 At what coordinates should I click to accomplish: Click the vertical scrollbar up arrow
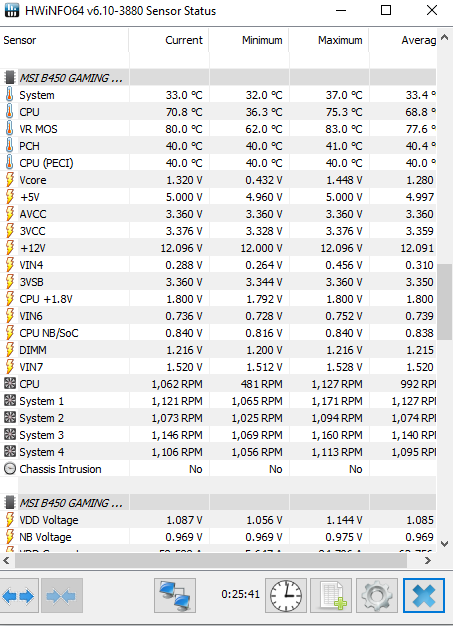(x=445, y=38)
